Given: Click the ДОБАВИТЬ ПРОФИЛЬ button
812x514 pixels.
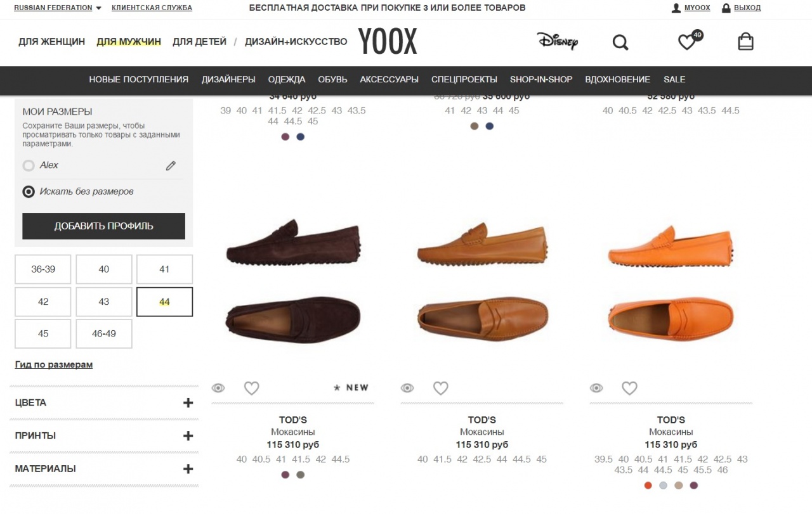Looking at the screenshot, I should (x=103, y=226).
